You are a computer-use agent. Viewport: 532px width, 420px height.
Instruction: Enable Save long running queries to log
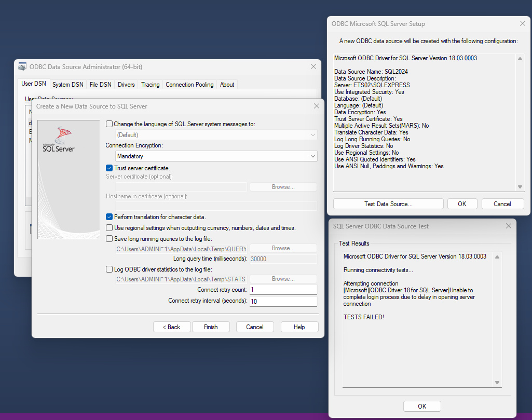[109, 239]
